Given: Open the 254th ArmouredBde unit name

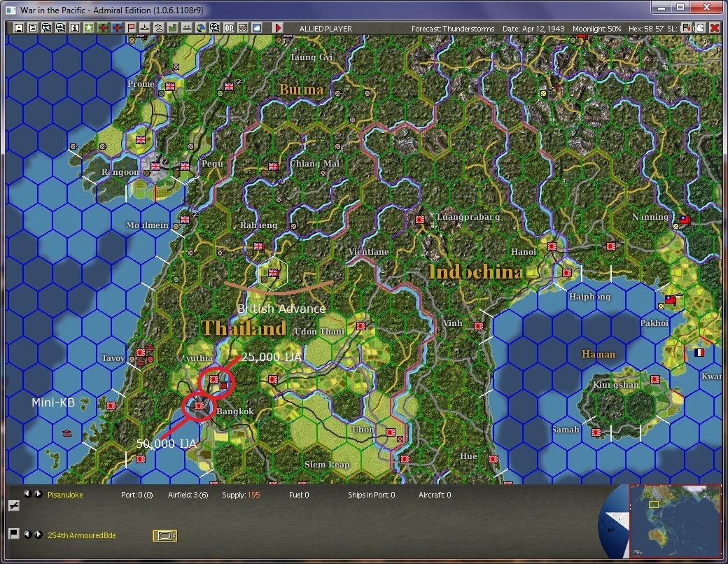Looking at the screenshot, I should (x=82, y=535).
